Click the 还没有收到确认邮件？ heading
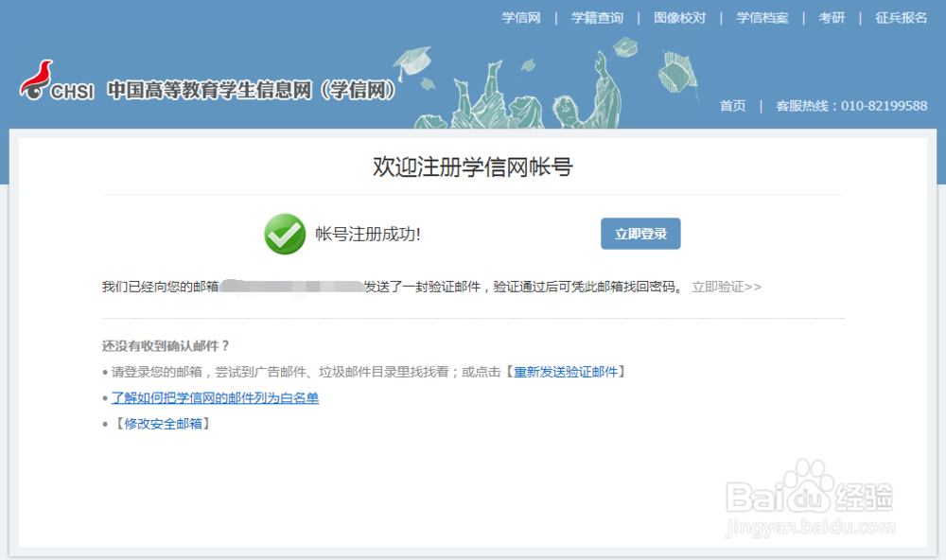946x560 pixels. coord(166,346)
